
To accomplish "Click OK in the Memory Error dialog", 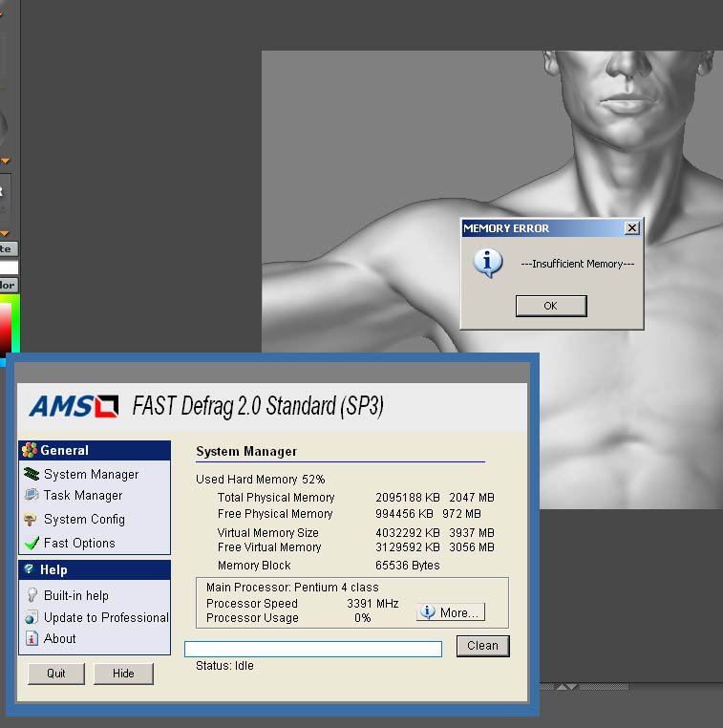I will (551, 306).
